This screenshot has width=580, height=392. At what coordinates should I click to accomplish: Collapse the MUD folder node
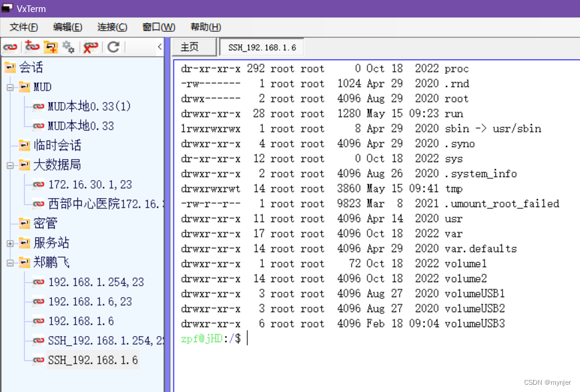[10, 88]
